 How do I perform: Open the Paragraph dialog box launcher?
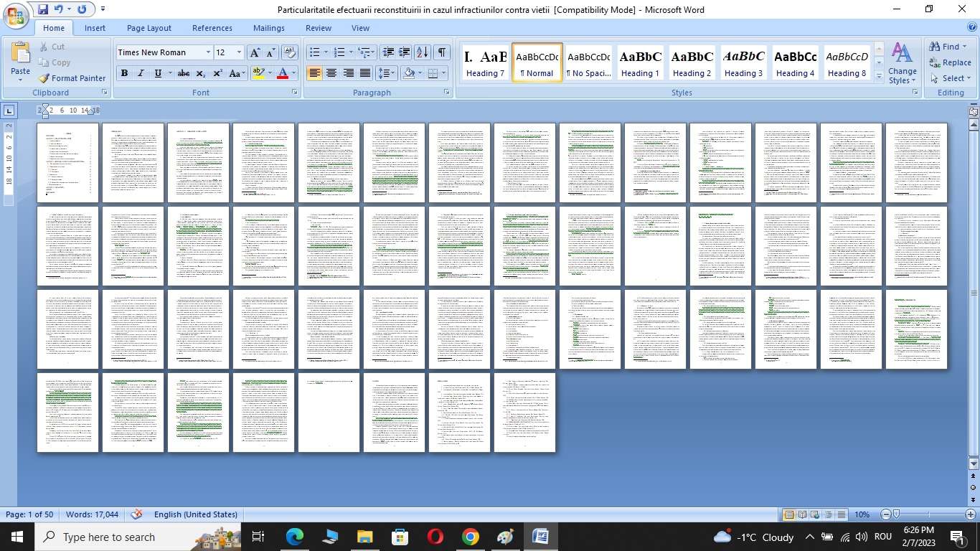coord(446,93)
